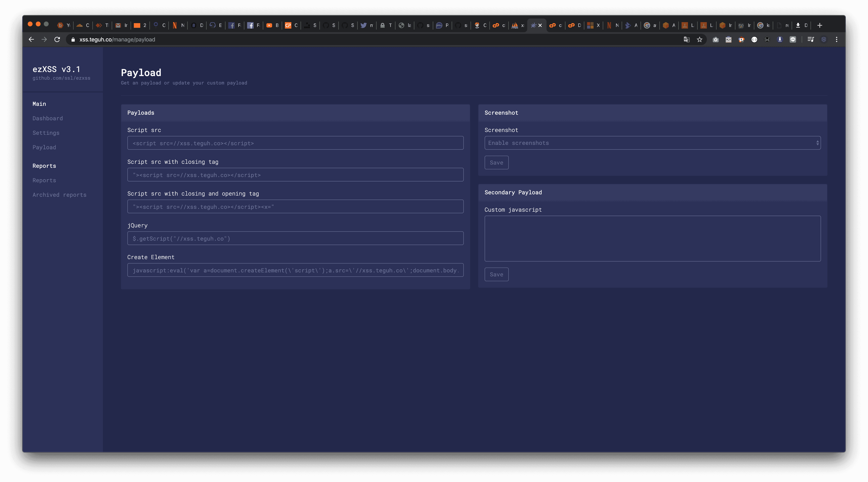Open the Enable screenshots dropdown
868x482 pixels.
652,143
